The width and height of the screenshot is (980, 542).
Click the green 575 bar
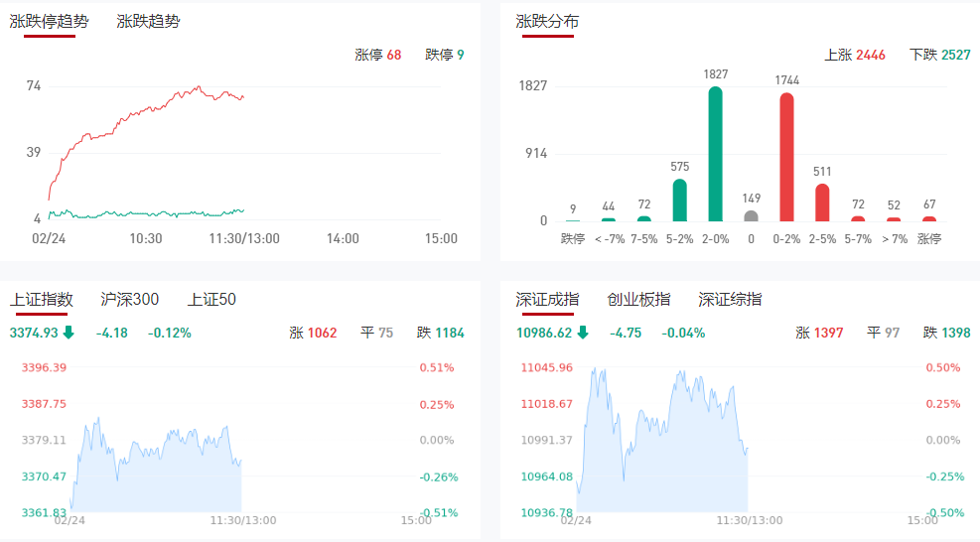679,200
